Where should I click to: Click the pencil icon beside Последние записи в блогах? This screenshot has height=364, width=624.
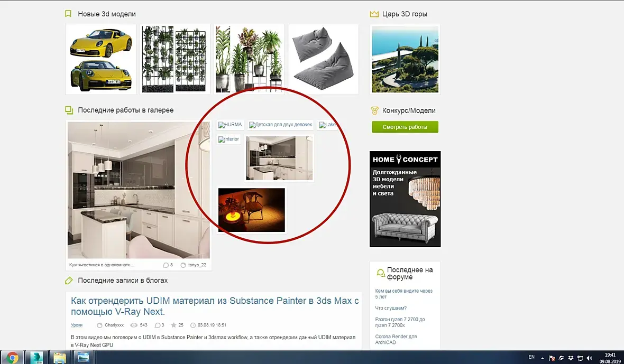[69, 281]
